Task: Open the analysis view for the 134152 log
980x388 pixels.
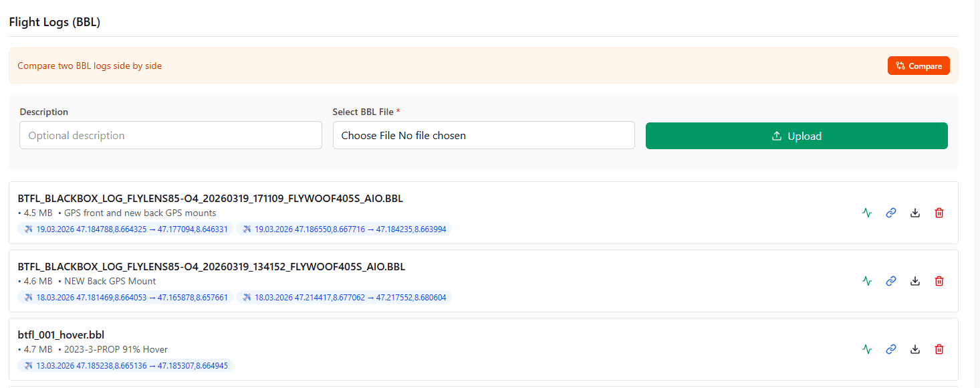Action: pyautogui.click(x=867, y=281)
